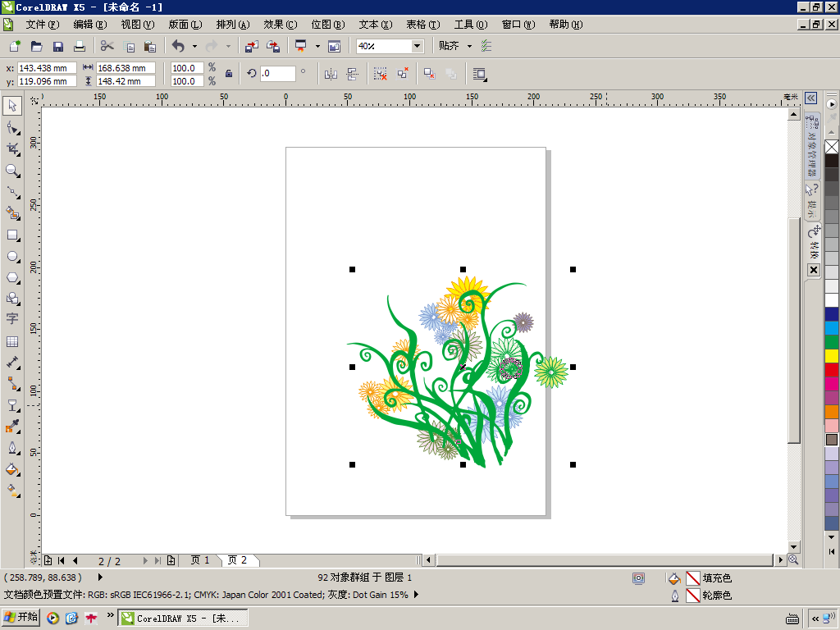Click the taskbar media player icon

tap(52, 619)
